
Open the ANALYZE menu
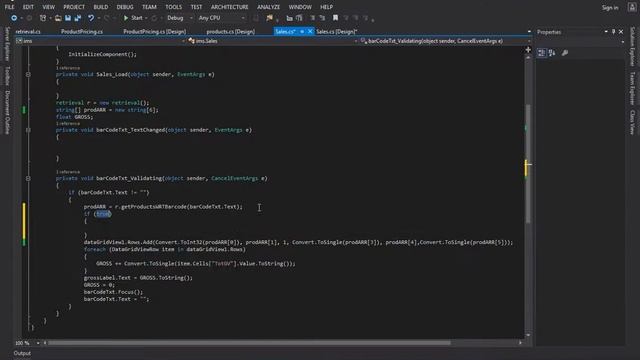click(x=269, y=7)
